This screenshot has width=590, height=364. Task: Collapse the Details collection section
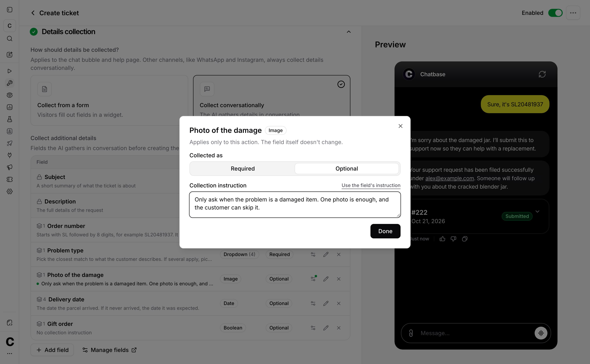click(348, 32)
